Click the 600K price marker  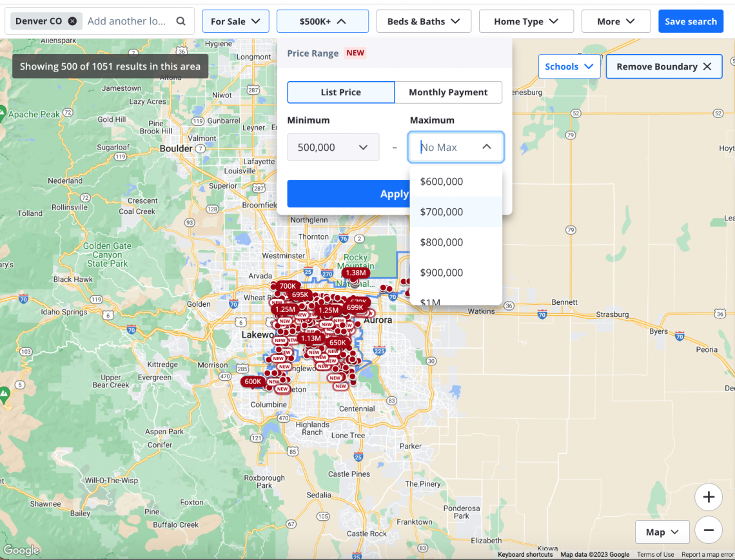(253, 381)
